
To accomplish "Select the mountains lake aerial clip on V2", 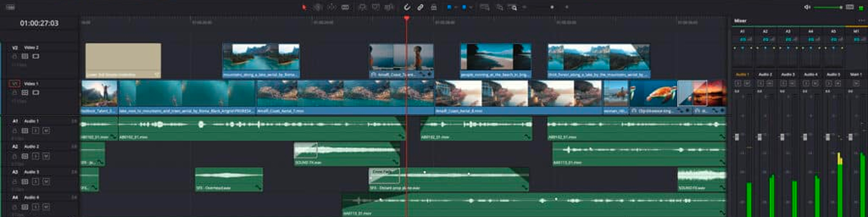I will (x=261, y=60).
